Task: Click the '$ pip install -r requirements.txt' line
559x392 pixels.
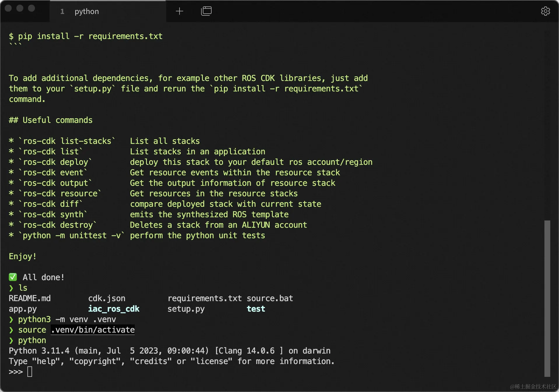Action: [86, 36]
